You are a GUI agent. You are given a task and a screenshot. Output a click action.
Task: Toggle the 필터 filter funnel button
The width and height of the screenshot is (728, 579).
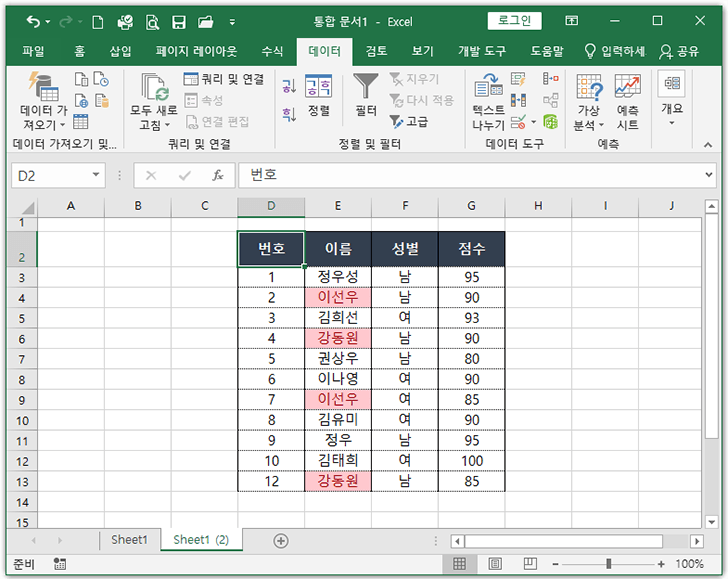click(366, 95)
